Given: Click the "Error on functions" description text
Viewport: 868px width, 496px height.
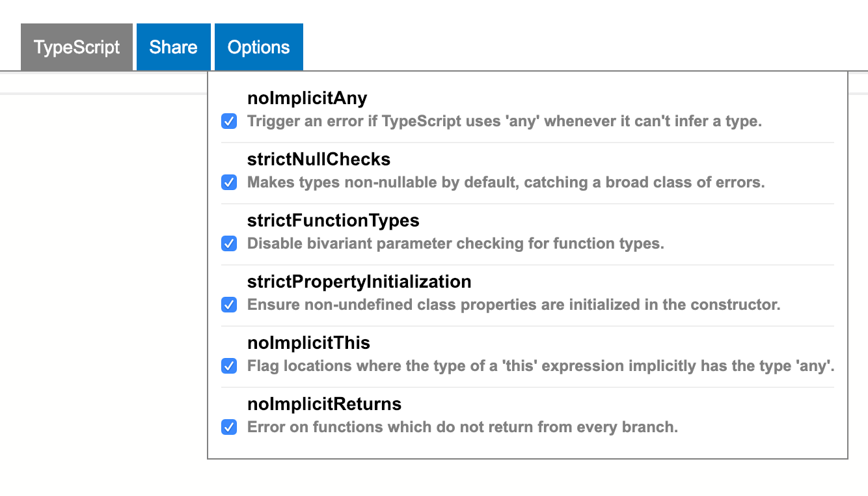Looking at the screenshot, I should click(x=463, y=427).
